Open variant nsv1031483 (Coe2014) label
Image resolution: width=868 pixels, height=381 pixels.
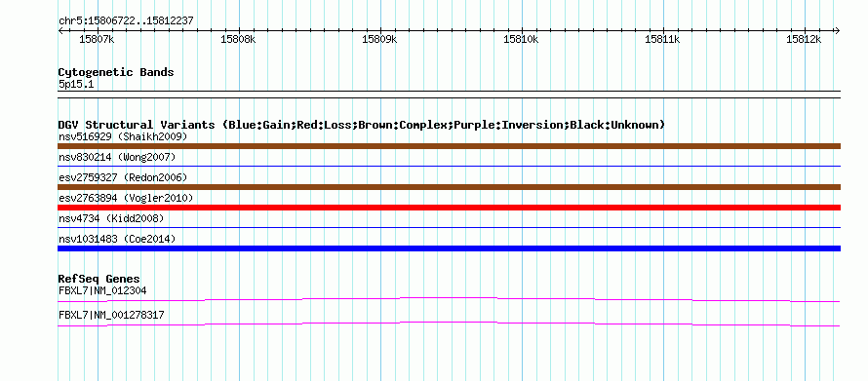(x=117, y=239)
